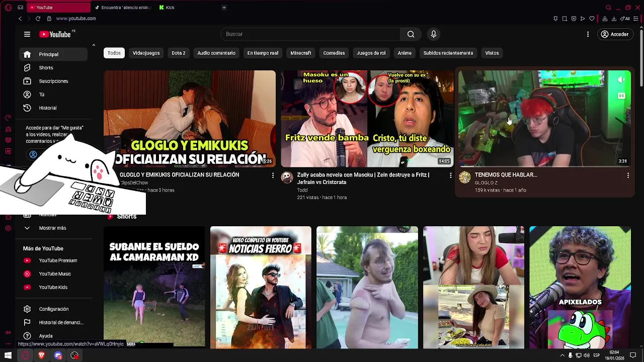The width and height of the screenshot is (644, 362).
Task: Switch to the Kick browser tab
Action: click(186, 8)
